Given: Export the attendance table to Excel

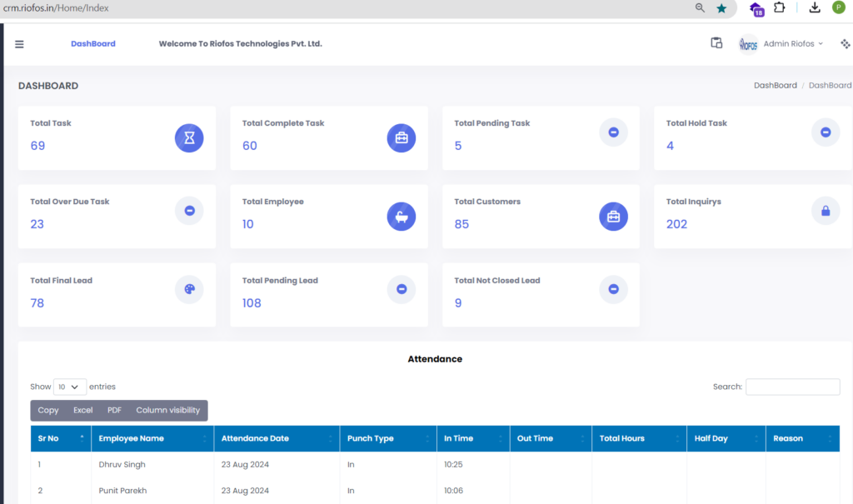Looking at the screenshot, I should pyautogui.click(x=82, y=411).
